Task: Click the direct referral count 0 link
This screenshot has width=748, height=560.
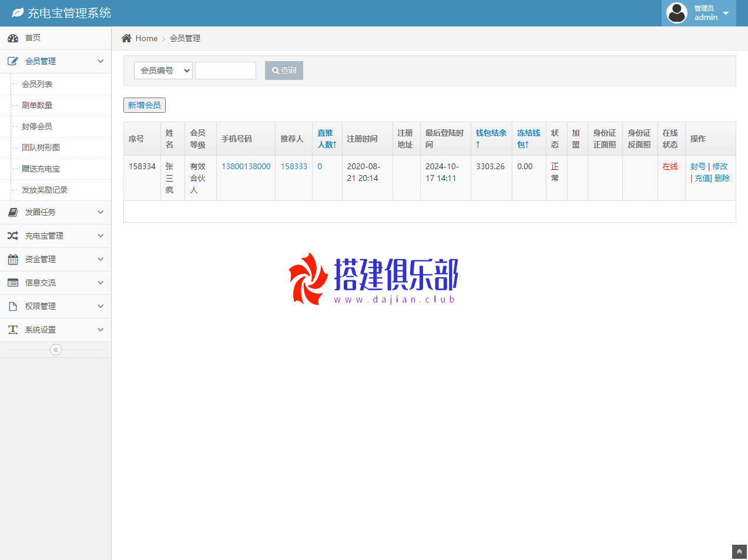Action: tap(320, 166)
